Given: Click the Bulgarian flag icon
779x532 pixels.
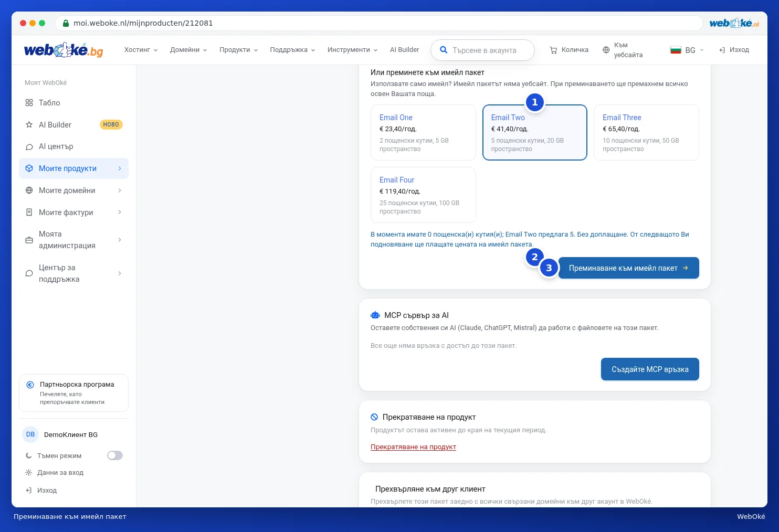Looking at the screenshot, I should coord(676,50).
